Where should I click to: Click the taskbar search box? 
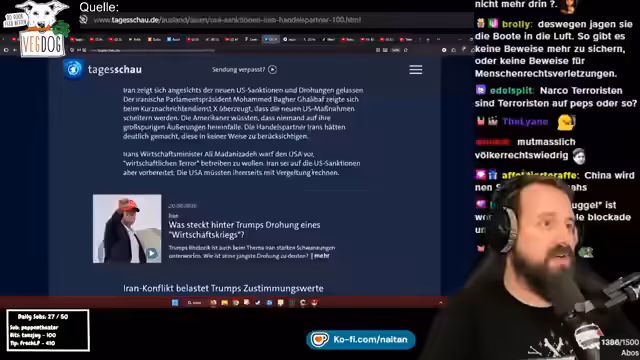(x=194, y=302)
